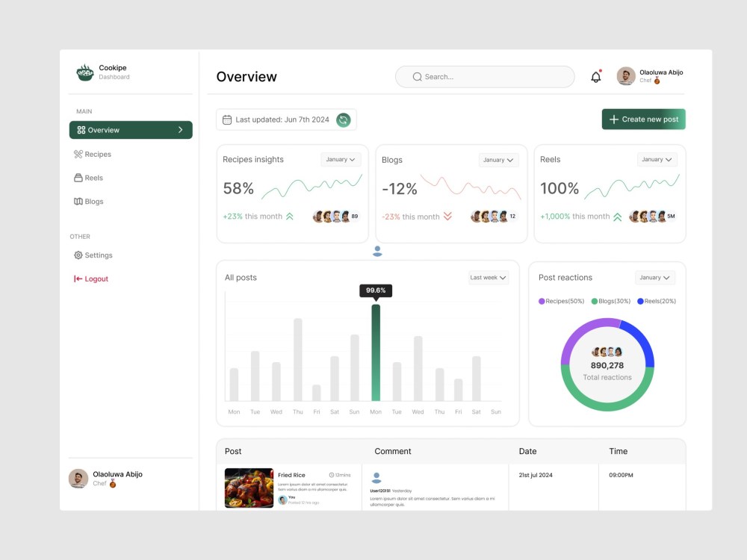The height and width of the screenshot is (560, 747).
Task: Click the 100% value in Reels card
Action: point(560,189)
